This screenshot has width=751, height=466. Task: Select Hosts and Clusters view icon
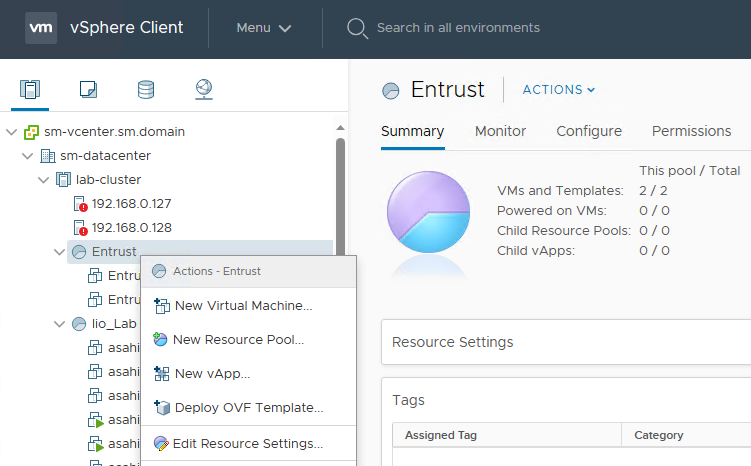point(30,90)
